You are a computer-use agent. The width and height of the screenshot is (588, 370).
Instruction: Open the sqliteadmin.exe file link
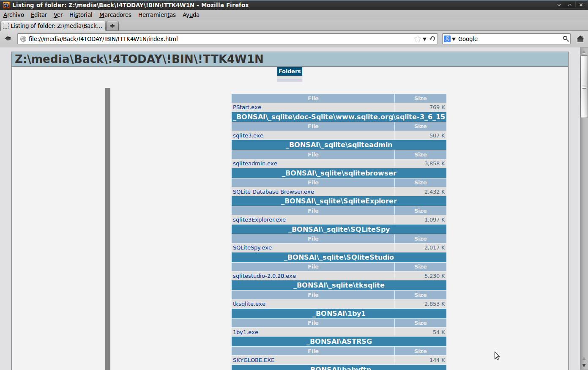[255, 164]
